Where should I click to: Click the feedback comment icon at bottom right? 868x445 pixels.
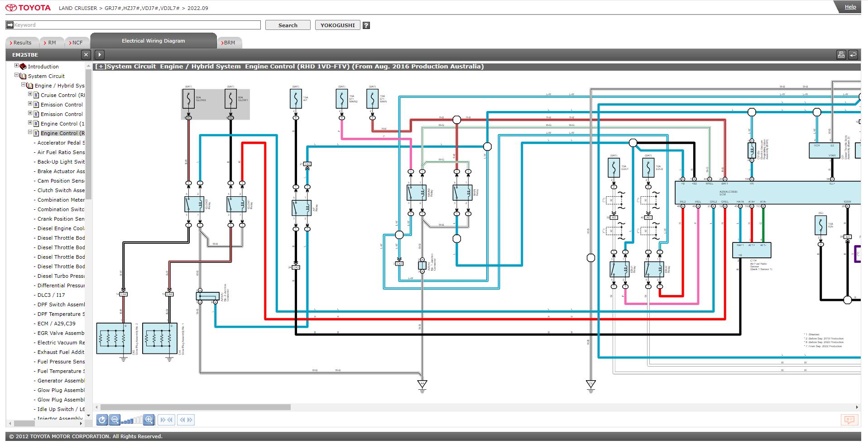click(849, 420)
